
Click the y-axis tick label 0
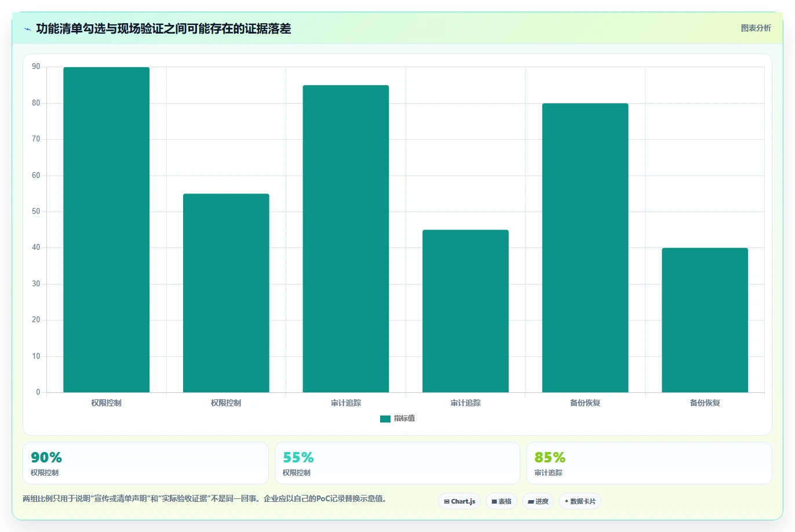pos(38,392)
